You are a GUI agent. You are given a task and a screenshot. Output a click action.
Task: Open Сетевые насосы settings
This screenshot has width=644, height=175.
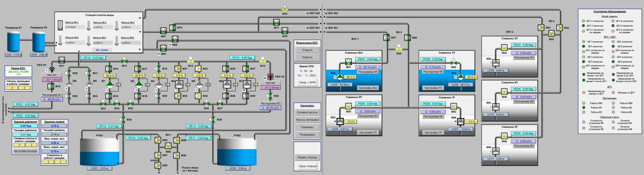coord(307,112)
